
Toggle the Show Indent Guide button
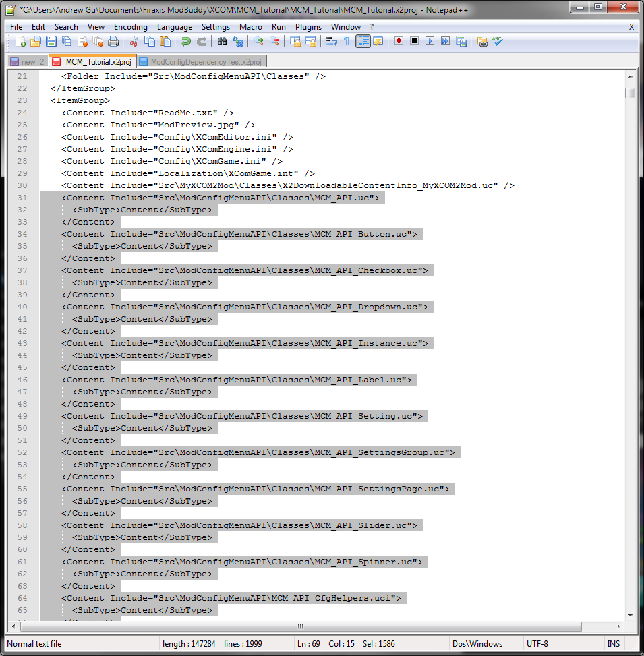pos(363,41)
